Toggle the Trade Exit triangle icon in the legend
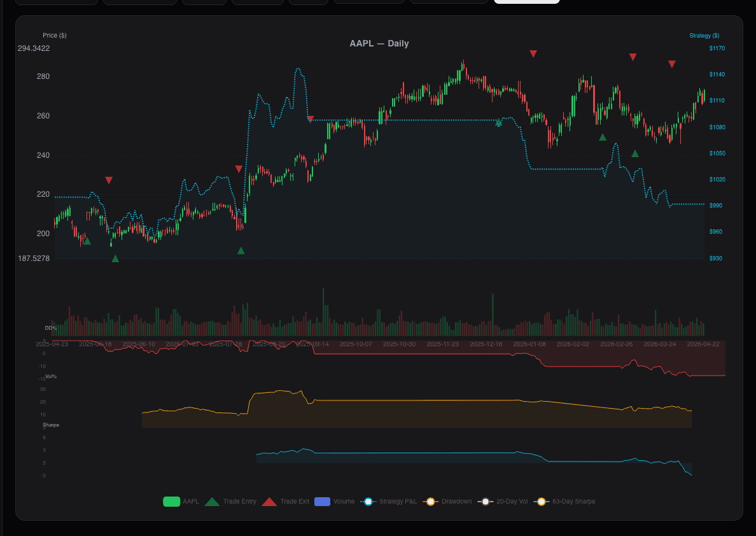The image size is (756, 536). click(270, 501)
